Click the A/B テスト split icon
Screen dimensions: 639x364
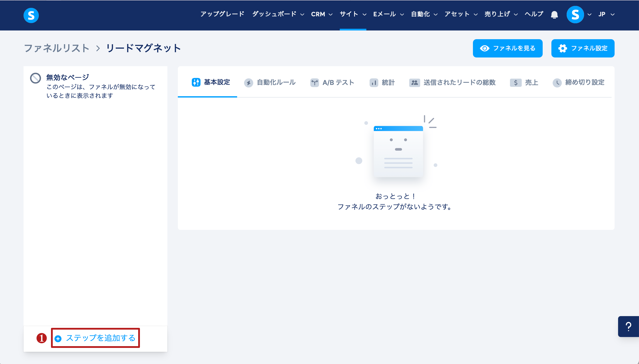coord(314,83)
